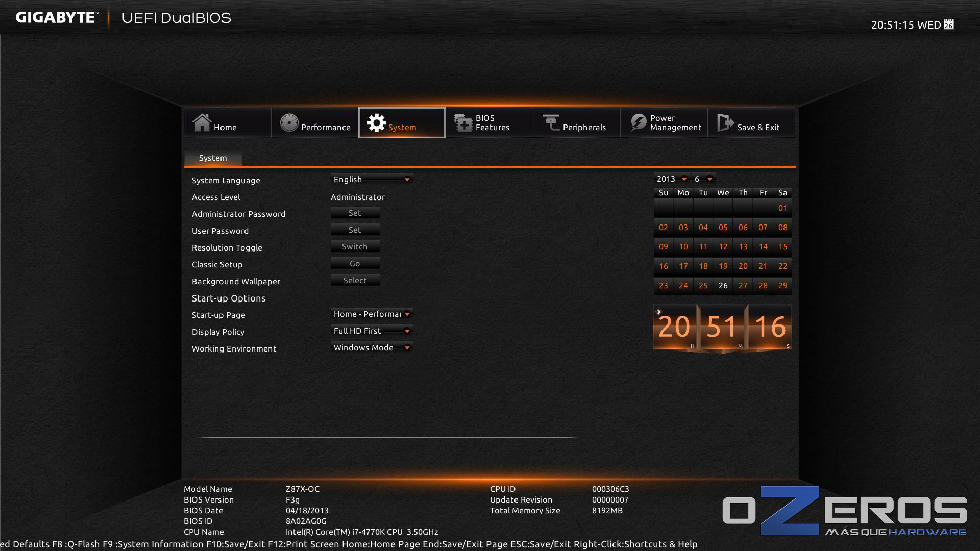This screenshot has width=980, height=551.
Task: Go to the Peripherals tab
Action: (x=577, y=122)
